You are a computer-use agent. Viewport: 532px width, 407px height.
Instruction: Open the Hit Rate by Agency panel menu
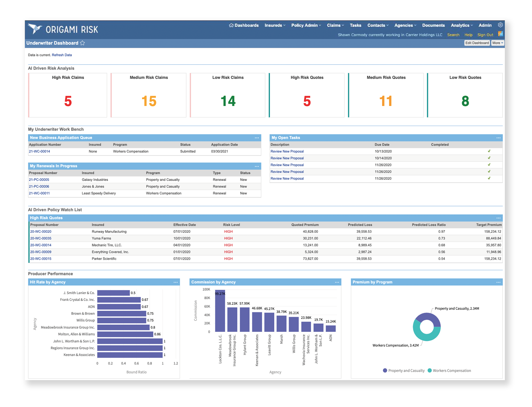(176, 282)
